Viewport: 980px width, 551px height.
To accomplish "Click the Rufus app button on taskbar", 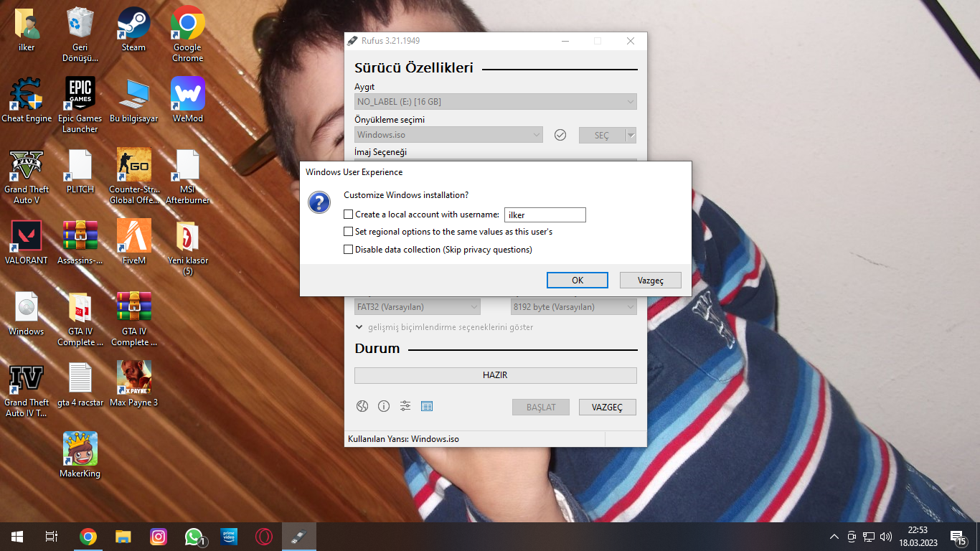I will pyautogui.click(x=299, y=537).
